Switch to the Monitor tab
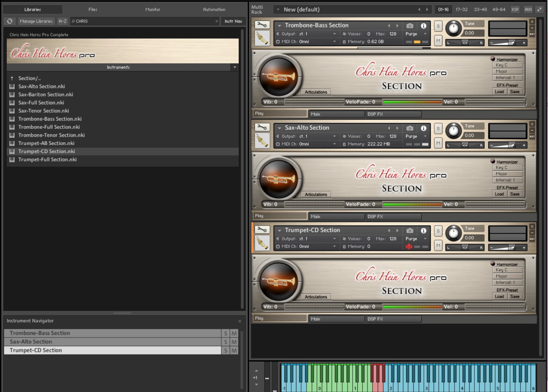Image resolution: width=548 pixels, height=392 pixels. 153,9
